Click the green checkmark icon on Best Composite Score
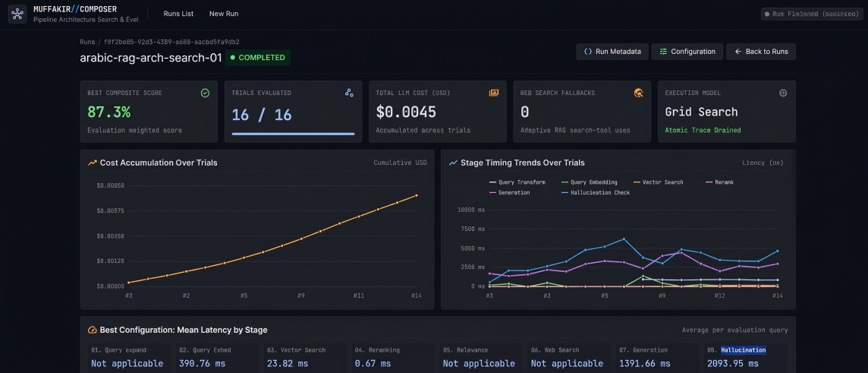 (205, 93)
